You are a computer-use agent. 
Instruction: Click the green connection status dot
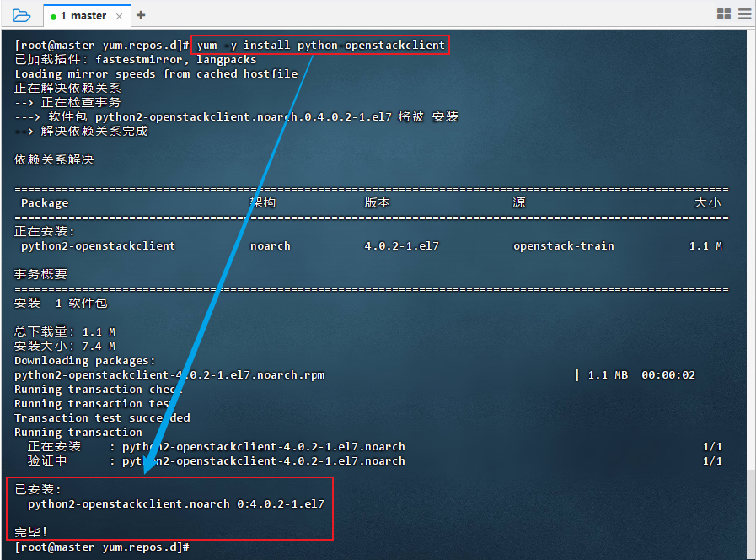(53, 17)
